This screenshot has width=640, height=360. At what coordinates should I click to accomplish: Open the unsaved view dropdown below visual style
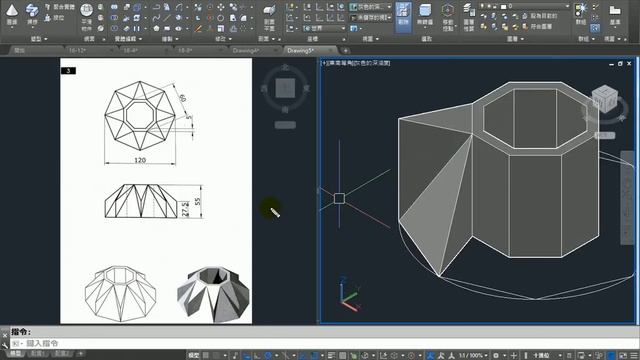pyautogui.click(x=371, y=18)
